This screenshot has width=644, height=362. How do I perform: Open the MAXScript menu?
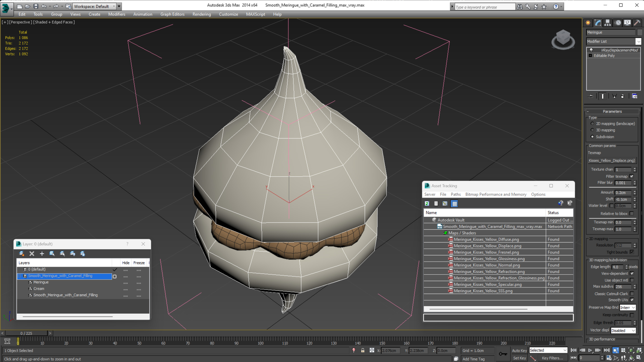tap(255, 14)
